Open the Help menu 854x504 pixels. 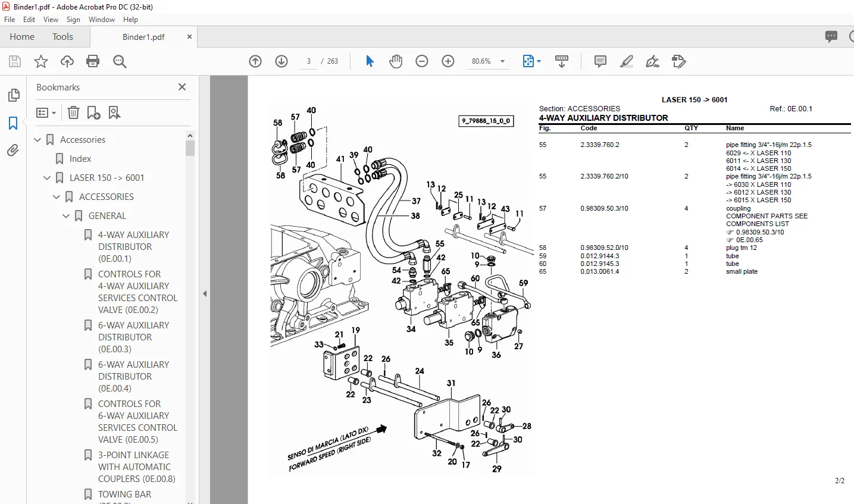tap(130, 20)
